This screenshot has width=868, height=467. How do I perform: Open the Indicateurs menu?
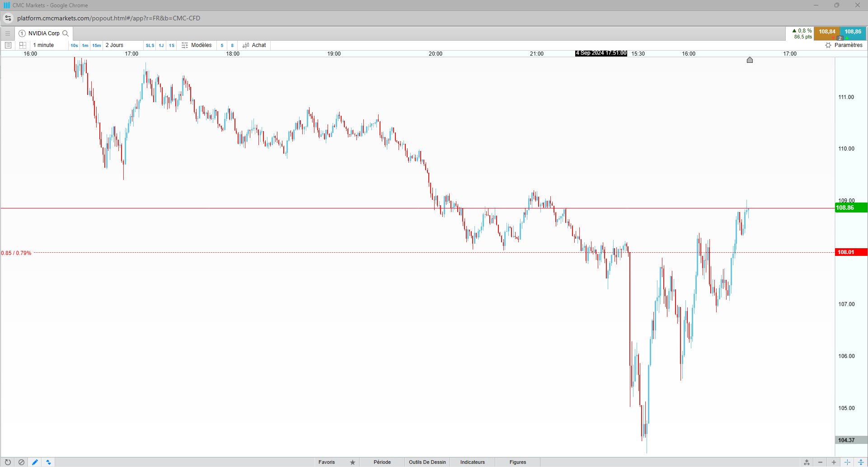click(473, 462)
